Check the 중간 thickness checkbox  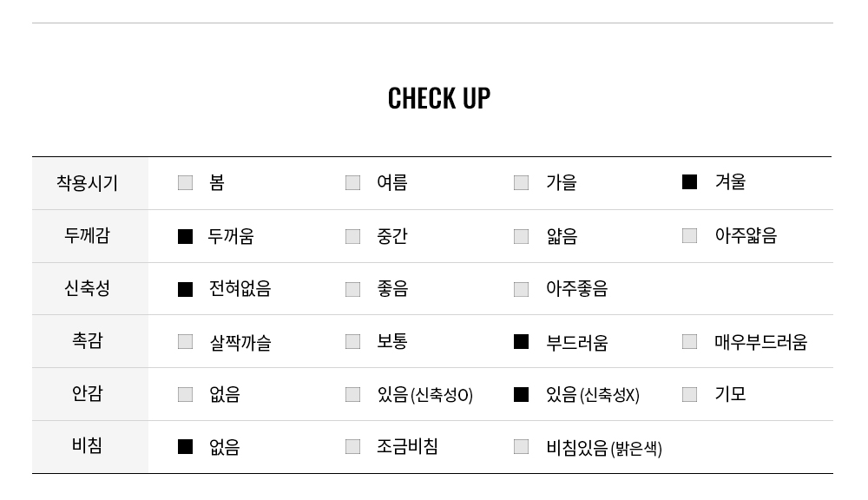tap(352, 236)
